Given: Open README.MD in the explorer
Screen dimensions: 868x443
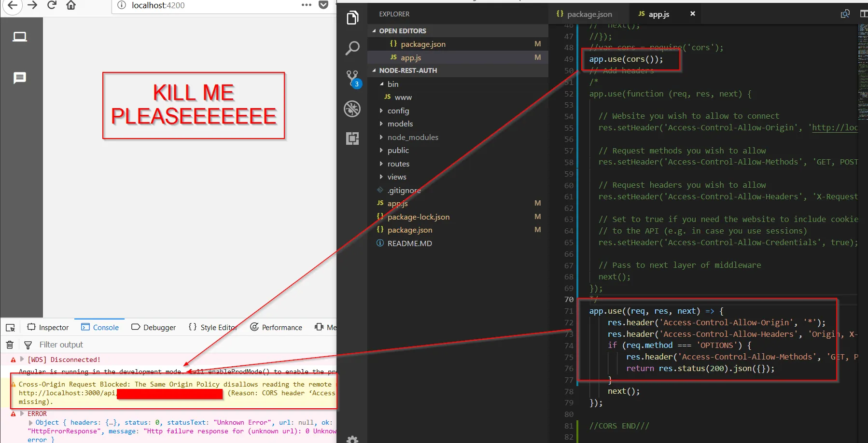Looking at the screenshot, I should click(x=458, y=243).
